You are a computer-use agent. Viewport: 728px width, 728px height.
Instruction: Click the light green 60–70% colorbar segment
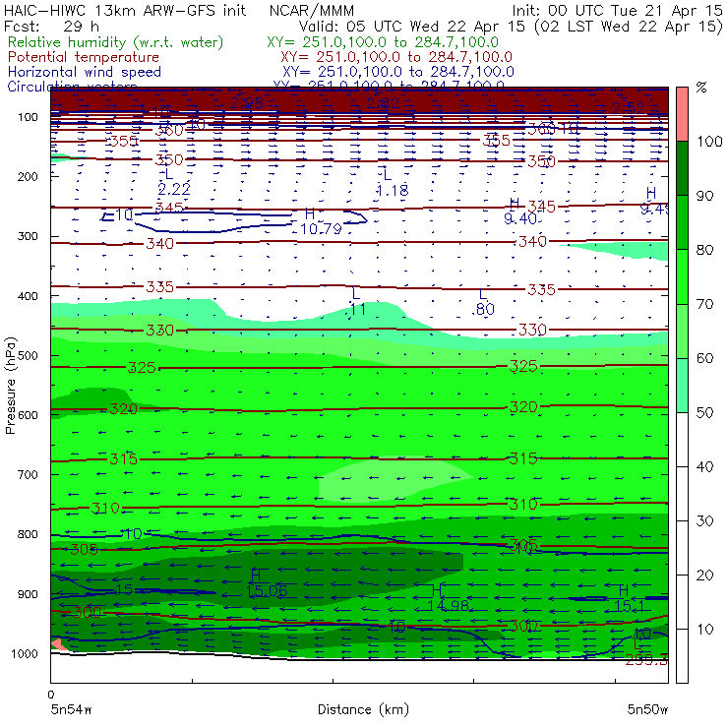click(682, 331)
